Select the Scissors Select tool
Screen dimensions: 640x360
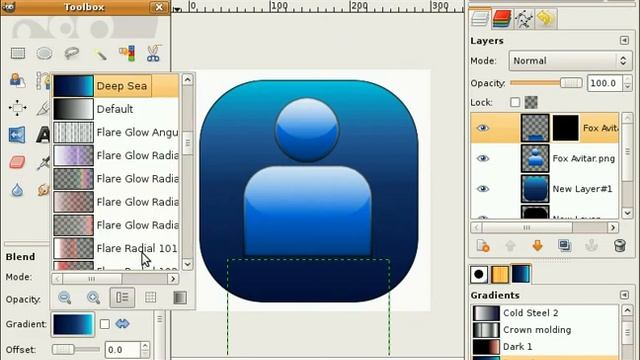[153, 53]
